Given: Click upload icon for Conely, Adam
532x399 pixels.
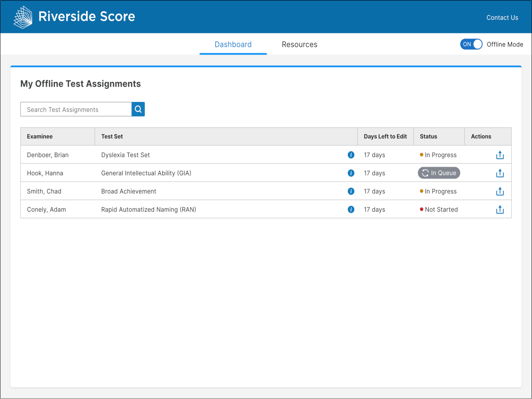Looking at the screenshot, I should click(x=500, y=209).
